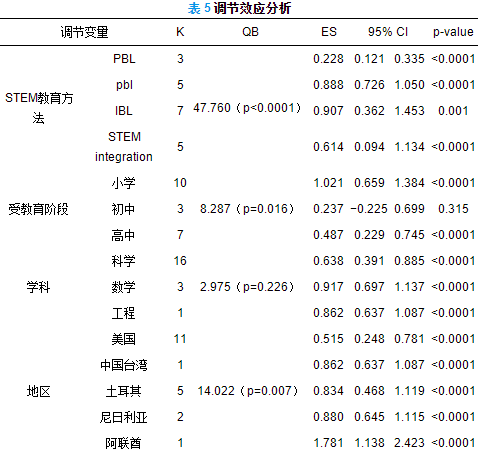This screenshot has height=451, width=478.
Task: Select ES value 0.907 for IBL
Action: (x=328, y=111)
